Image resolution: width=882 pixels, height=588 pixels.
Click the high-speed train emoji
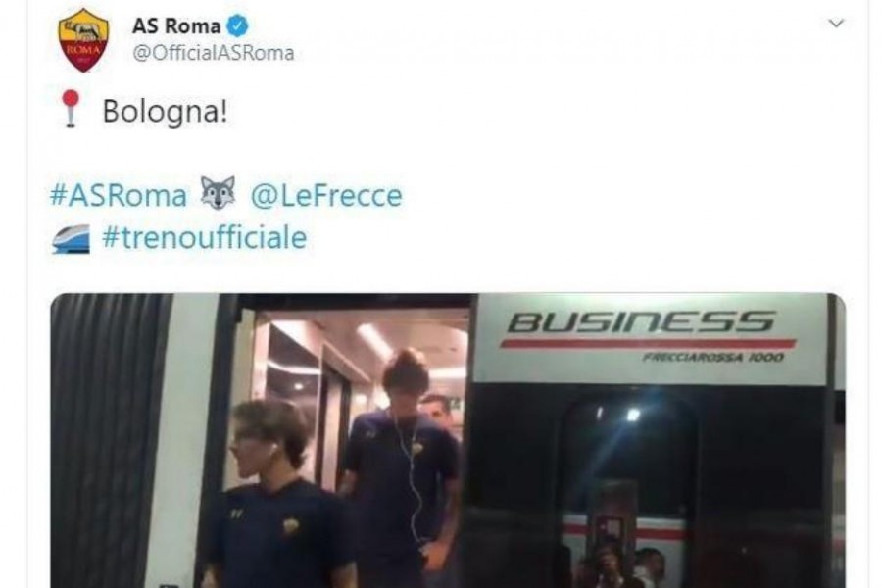71,239
